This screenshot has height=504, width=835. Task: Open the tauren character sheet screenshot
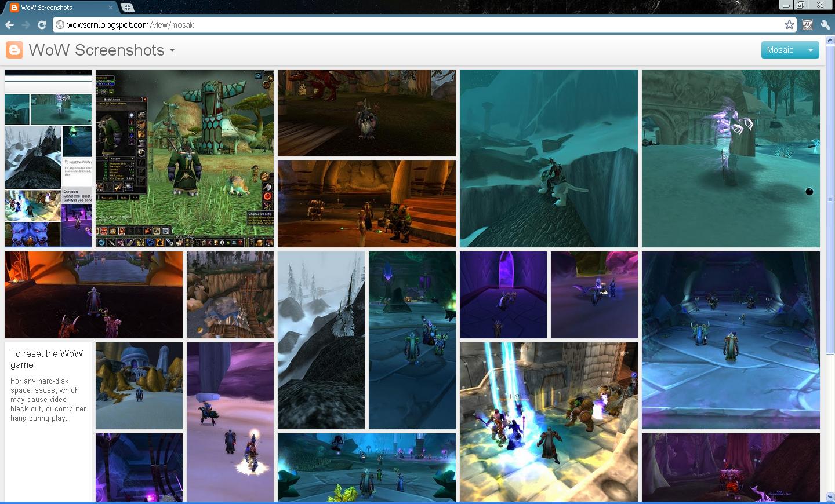(184, 158)
